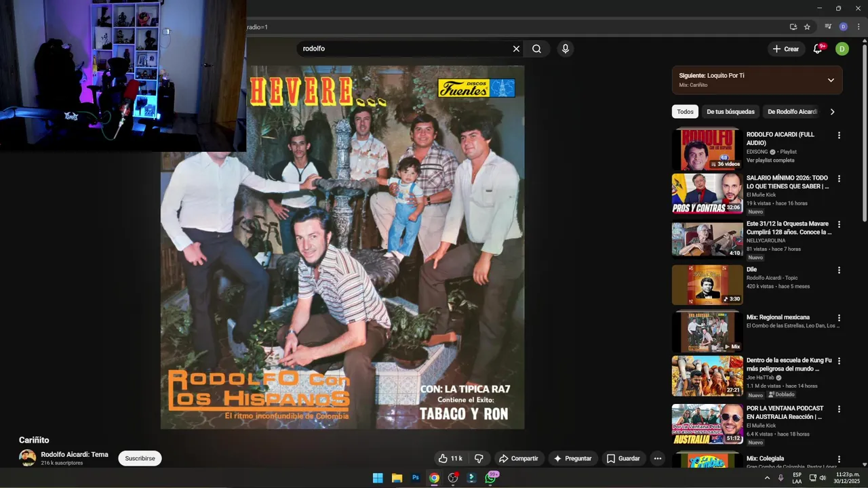Screen dimensions: 868x488
Task: Show more filter chips with right arrow
Action: pyautogui.click(x=832, y=112)
